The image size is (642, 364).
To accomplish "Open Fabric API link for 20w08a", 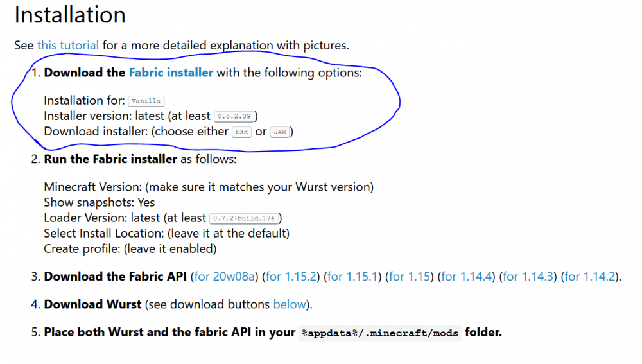I will 226,277.
